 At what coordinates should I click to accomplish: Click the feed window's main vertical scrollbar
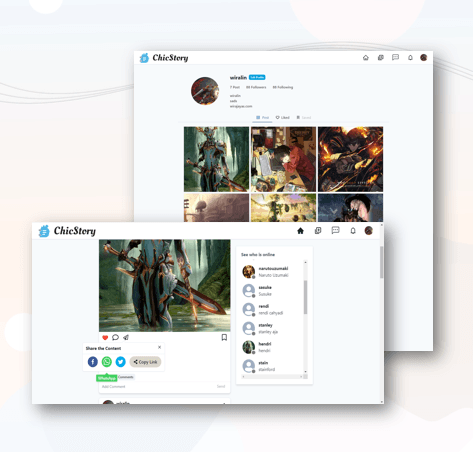[382, 262]
